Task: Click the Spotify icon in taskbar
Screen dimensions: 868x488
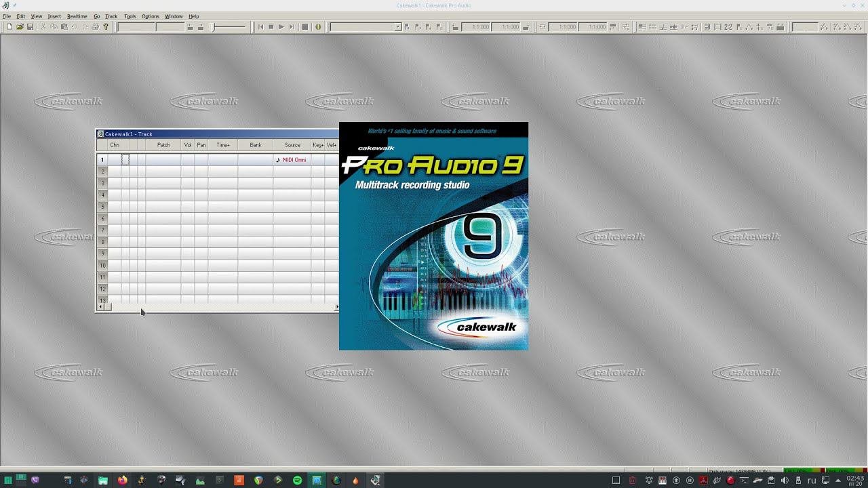Action: pyautogui.click(x=297, y=481)
